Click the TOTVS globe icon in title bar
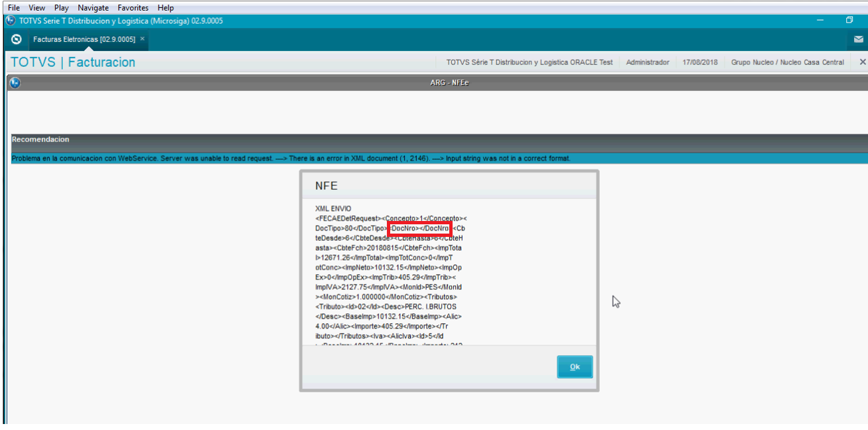 click(11, 21)
